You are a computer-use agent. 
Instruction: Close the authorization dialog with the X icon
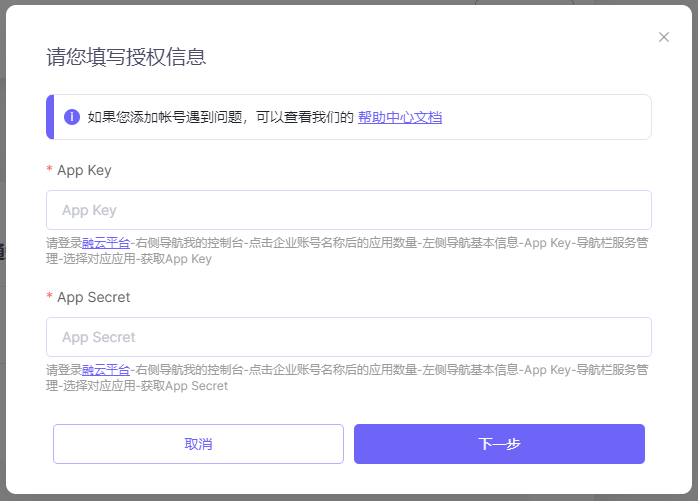[x=664, y=37]
